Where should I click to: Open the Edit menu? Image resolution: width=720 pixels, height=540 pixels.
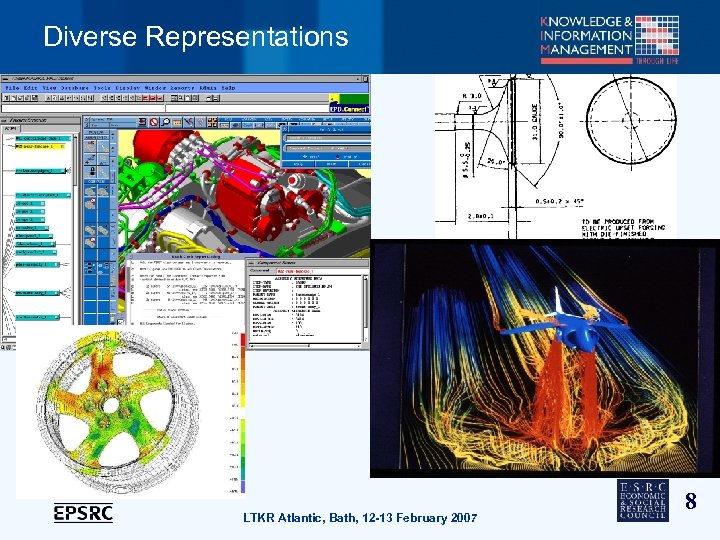(31, 87)
